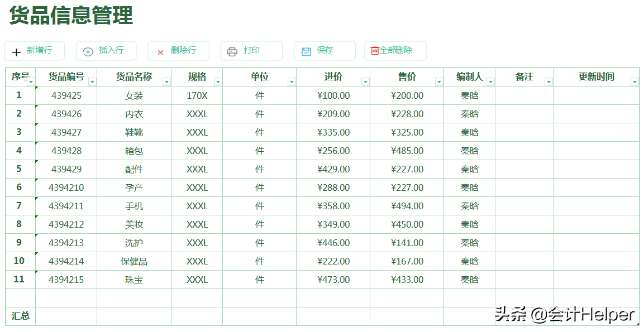This screenshot has height=332, width=644.
Task: Click the floppy disk 保存 icon
Action: [x=306, y=52]
